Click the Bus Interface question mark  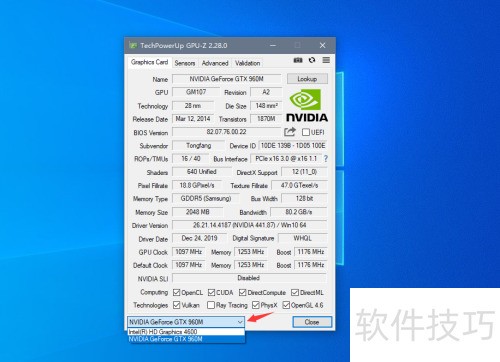[x=326, y=159]
